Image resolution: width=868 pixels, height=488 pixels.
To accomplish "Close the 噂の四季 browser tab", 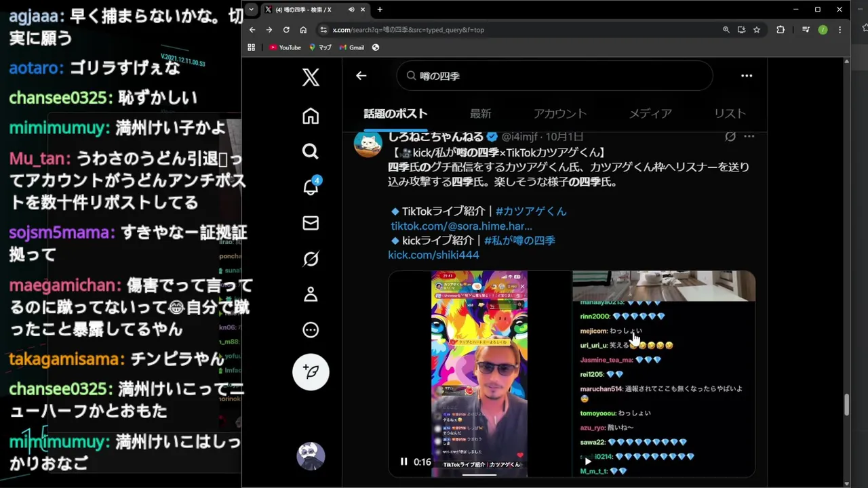I will [x=364, y=9].
